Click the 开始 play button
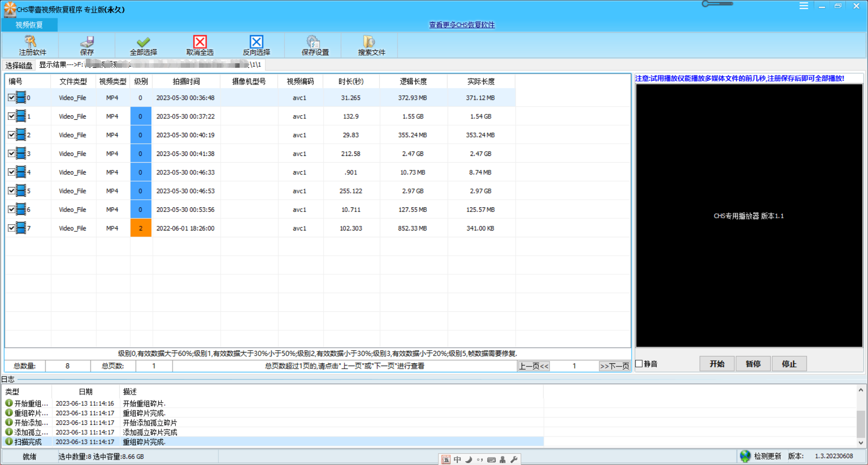The width and height of the screenshot is (868, 465). 717,364
